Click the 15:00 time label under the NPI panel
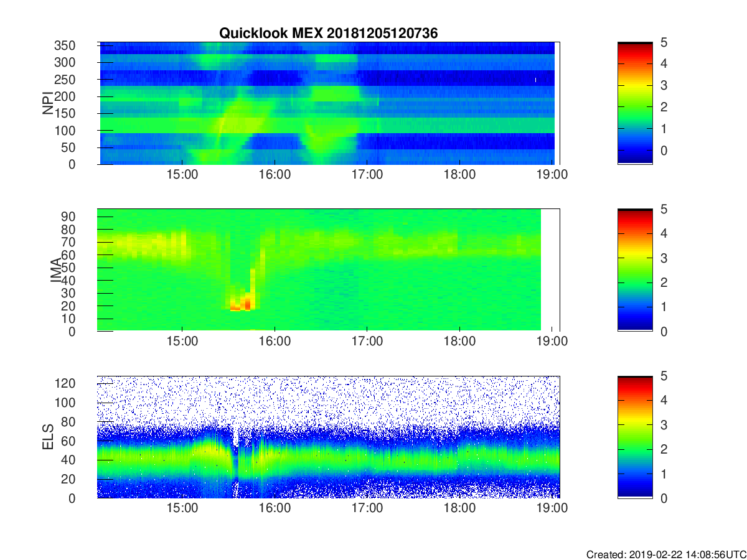The width and height of the screenshot is (747, 560). (182, 175)
